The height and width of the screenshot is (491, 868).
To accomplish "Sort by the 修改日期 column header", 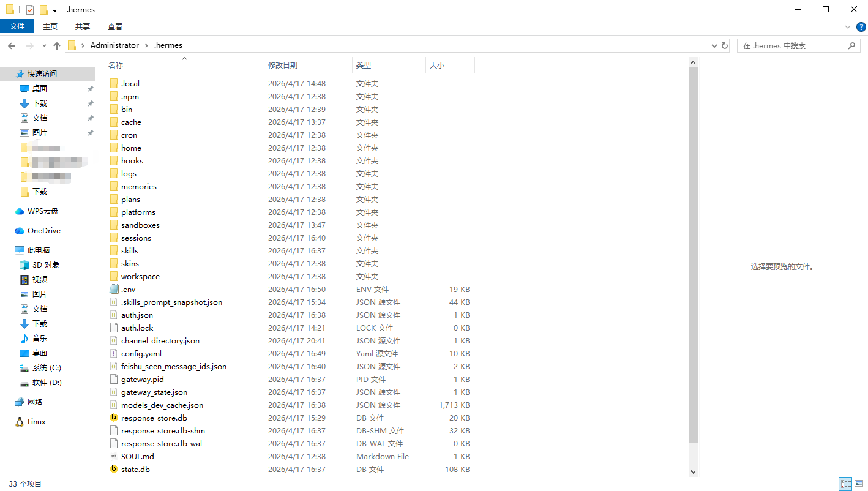I will [283, 66].
